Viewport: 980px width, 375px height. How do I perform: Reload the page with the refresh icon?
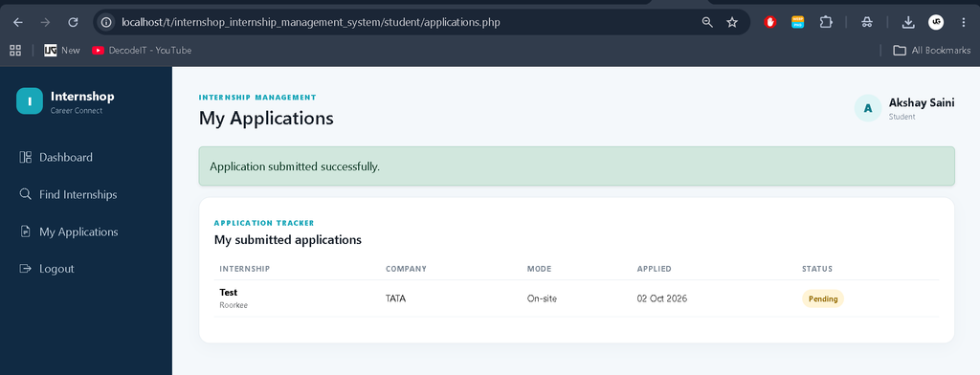click(x=73, y=23)
